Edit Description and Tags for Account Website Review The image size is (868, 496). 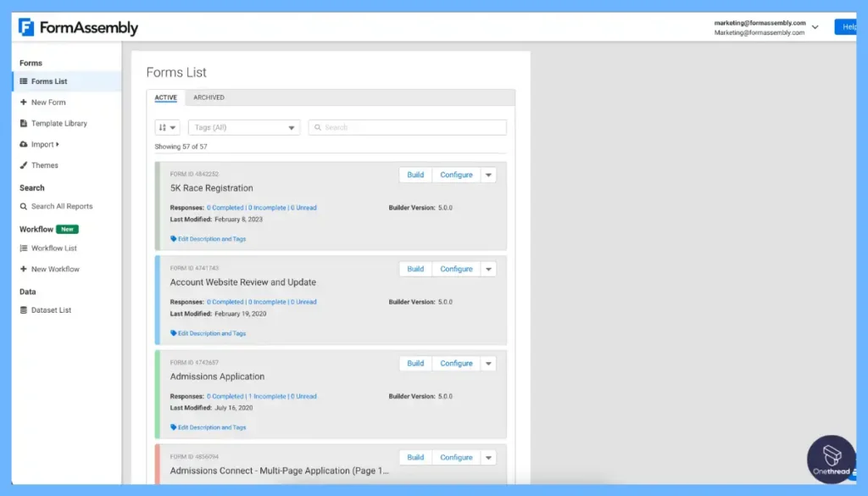pos(211,334)
